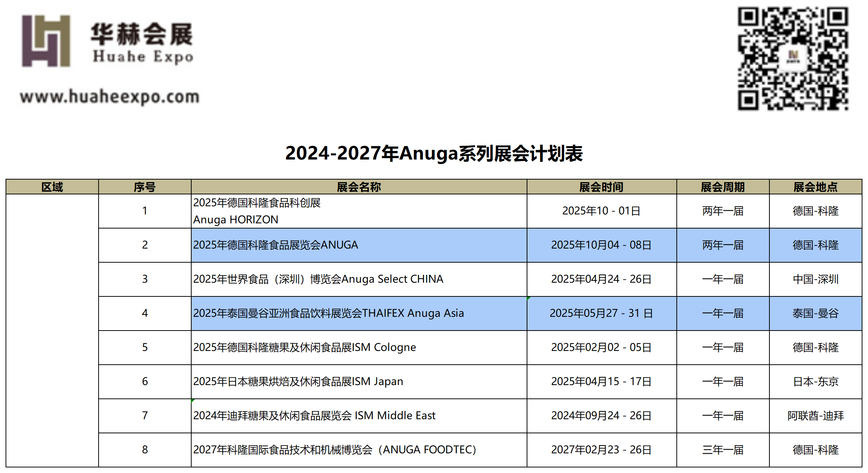
Task: Click serial number 1 cell
Action: click(145, 211)
